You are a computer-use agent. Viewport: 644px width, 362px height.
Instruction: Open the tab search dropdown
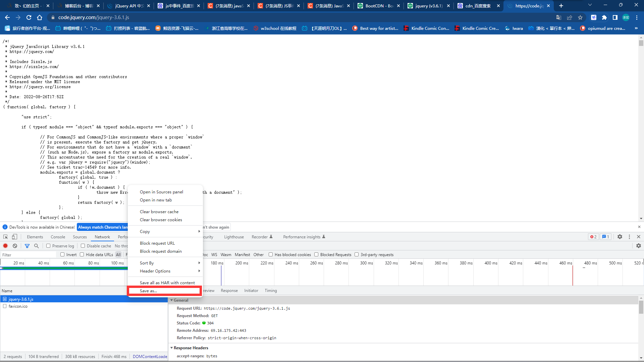(x=590, y=5)
